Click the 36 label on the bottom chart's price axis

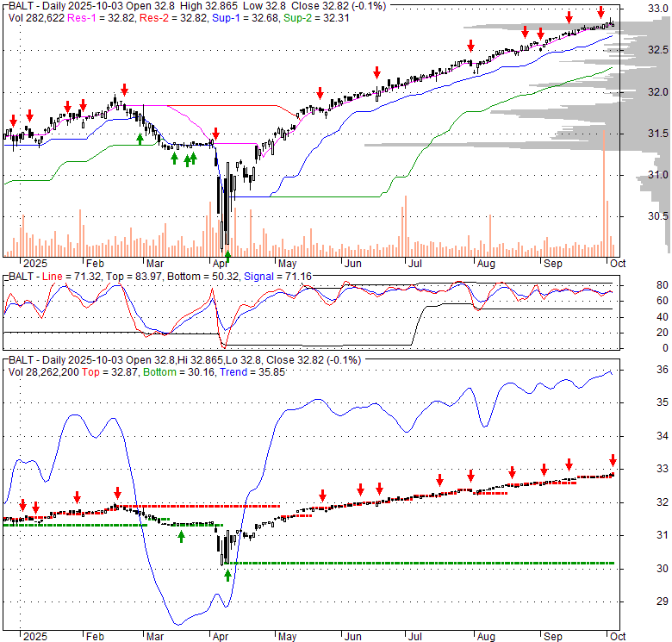[663, 370]
